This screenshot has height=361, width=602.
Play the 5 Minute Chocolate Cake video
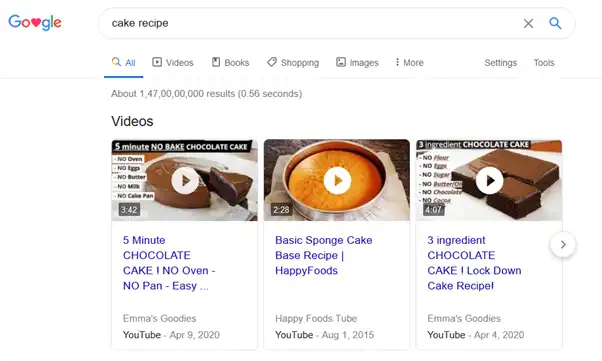(x=185, y=180)
